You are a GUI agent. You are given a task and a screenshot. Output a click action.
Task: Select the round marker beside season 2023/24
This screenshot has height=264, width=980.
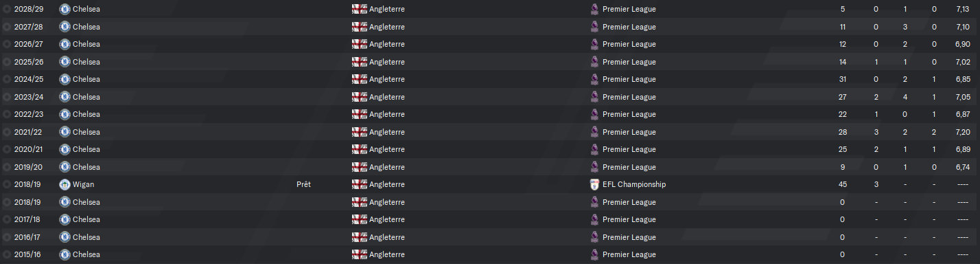point(7,97)
